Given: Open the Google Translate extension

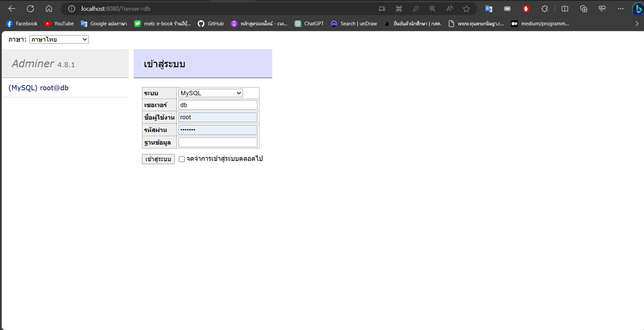Looking at the screenshot, I should 489,9.
